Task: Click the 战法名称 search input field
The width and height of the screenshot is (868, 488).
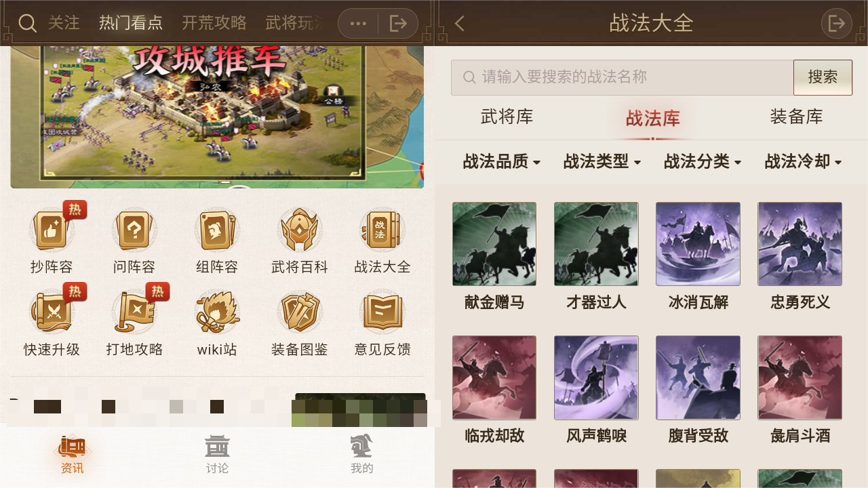Action: pyautogui.click(x=622, y=77)
